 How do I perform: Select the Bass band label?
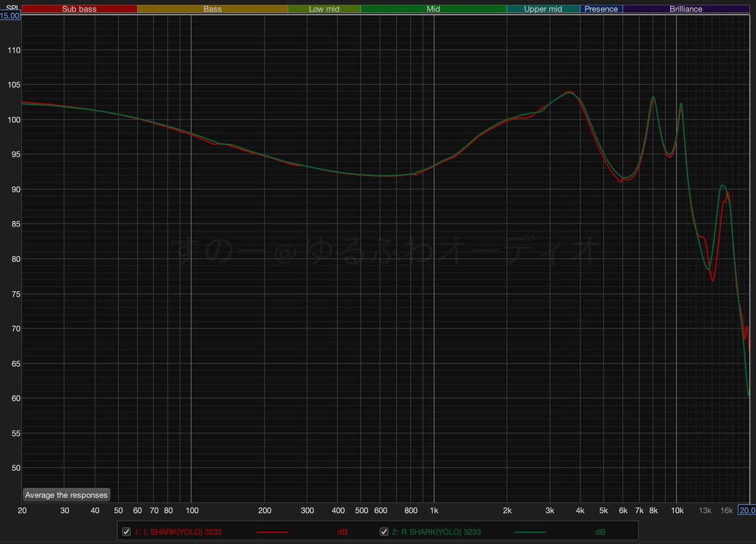213,9
